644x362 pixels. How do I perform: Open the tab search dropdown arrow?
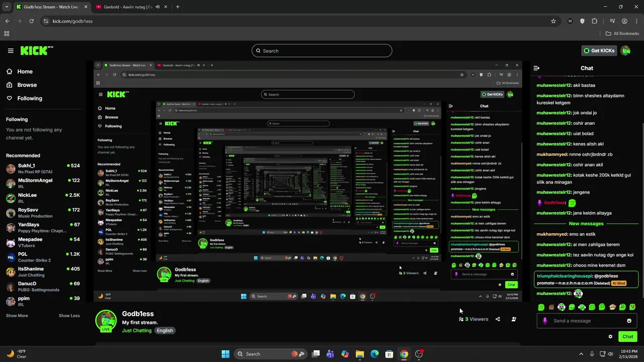(x=7, y=7)
